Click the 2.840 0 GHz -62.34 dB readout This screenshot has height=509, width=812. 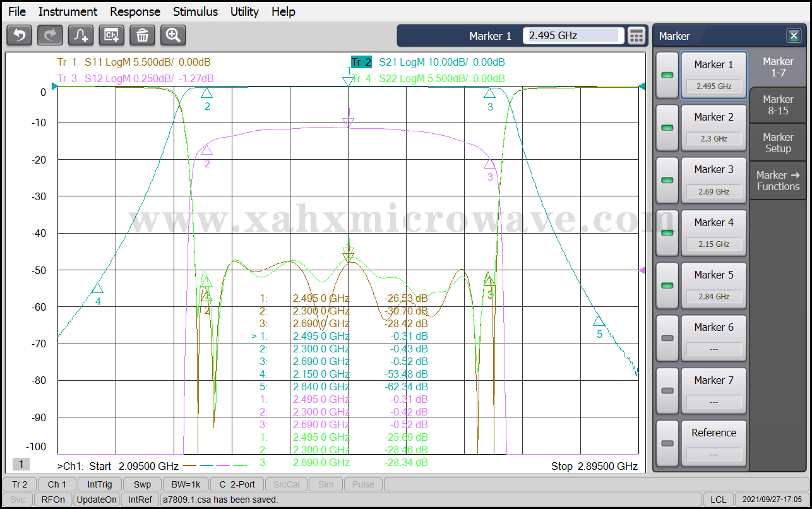coord(343,386)
